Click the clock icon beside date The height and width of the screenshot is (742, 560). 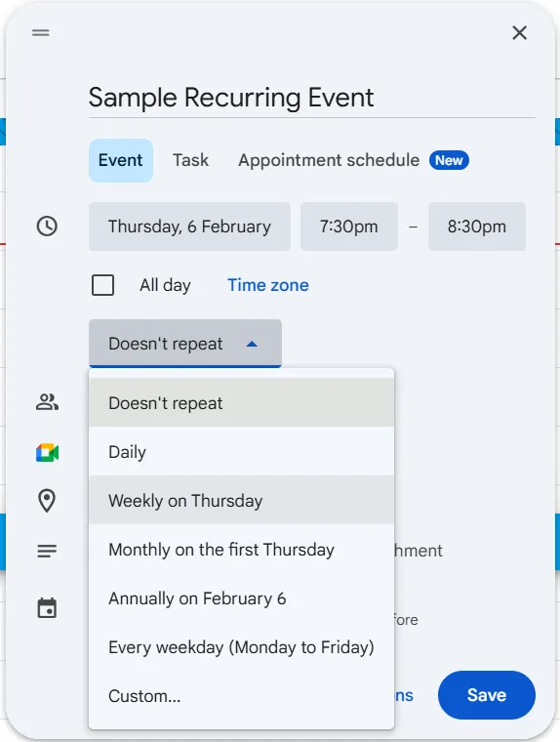(47, 227)
